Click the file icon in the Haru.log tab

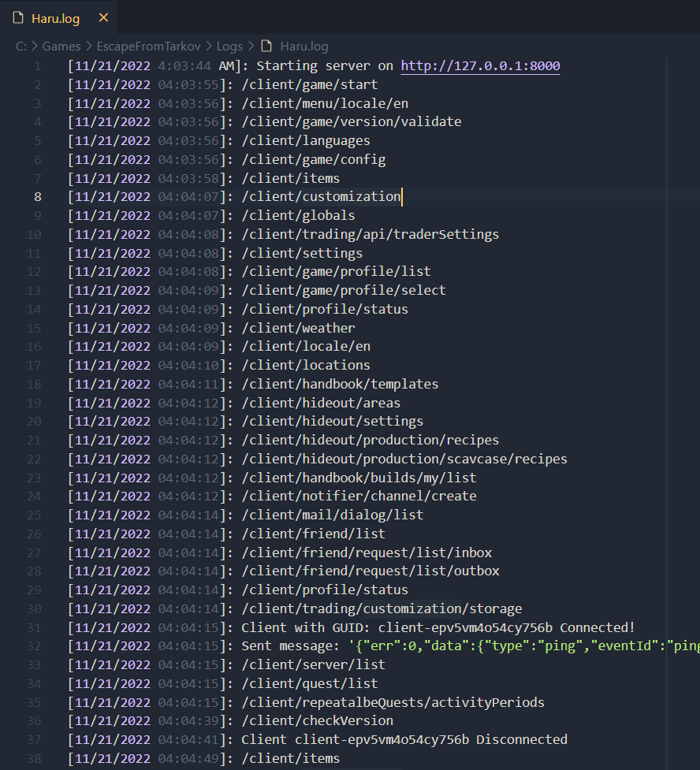[x=18, y=17]
